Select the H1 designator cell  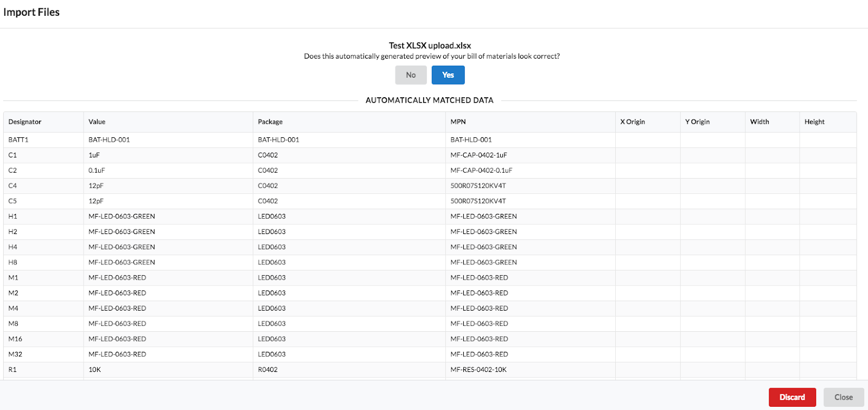tap(13, 216)
